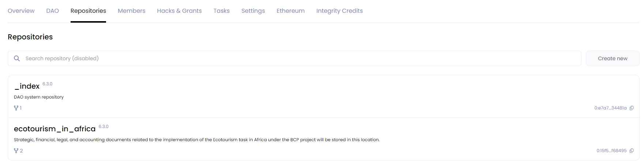This screenshot has width=644, height=166.
Task: Open the Settings tab
Action: (x=253, y=11)
